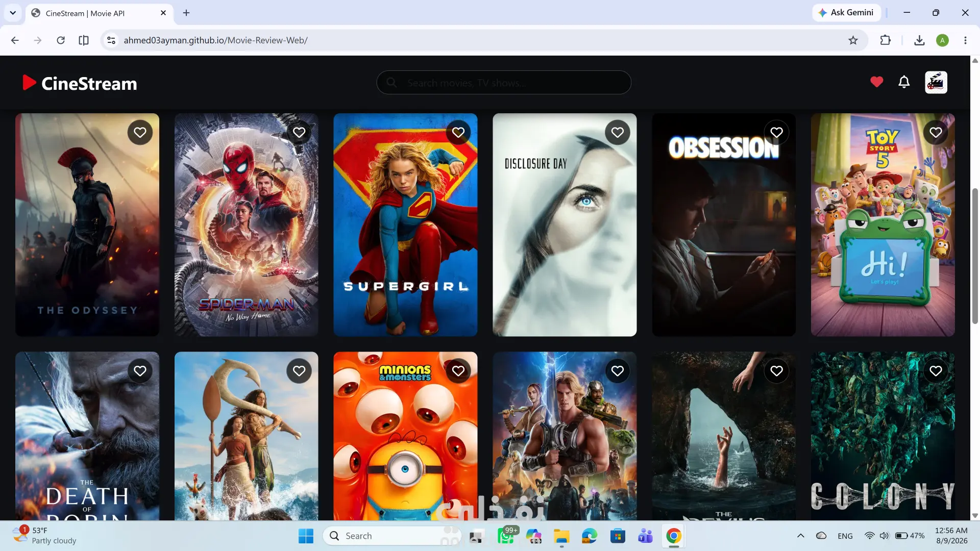Open a new browser tab

(186, 13)
